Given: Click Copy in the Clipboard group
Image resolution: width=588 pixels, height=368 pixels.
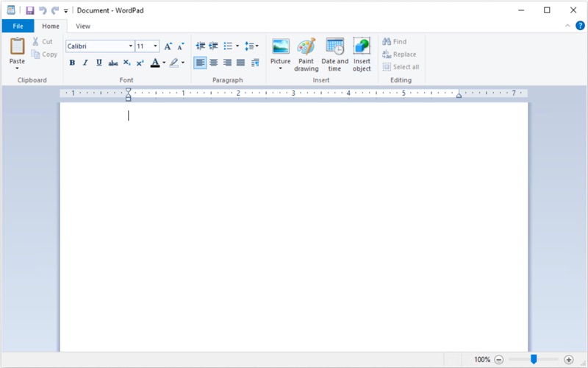Looking at the screenshot, I should [x=44, y=54].
